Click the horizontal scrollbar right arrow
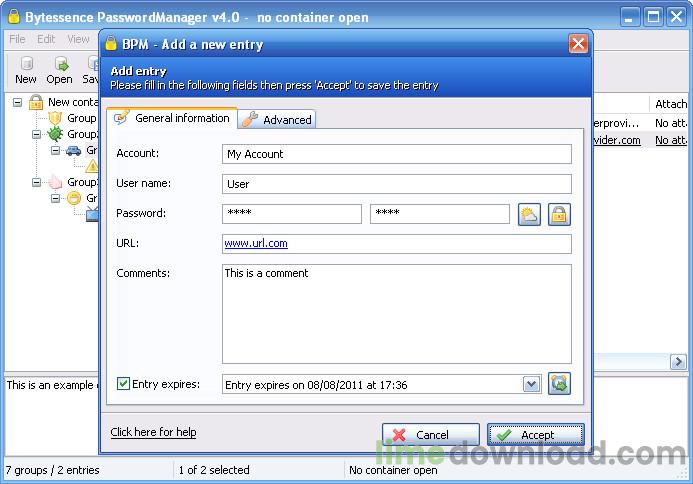 (x=678, y=362)
